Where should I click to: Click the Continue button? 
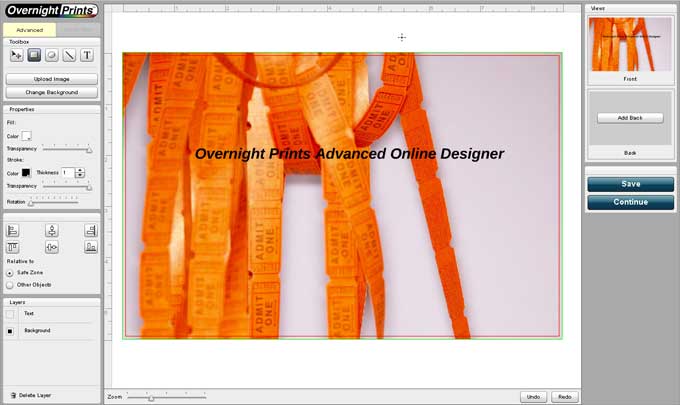[631, 202]
